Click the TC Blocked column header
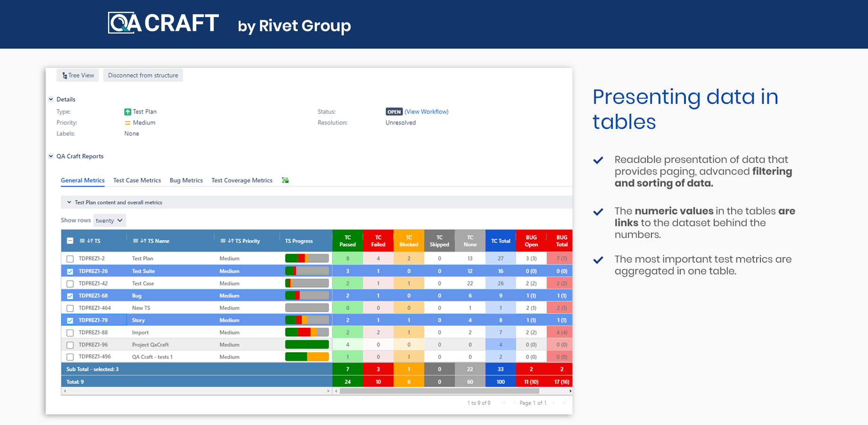 tap(409, 241)
